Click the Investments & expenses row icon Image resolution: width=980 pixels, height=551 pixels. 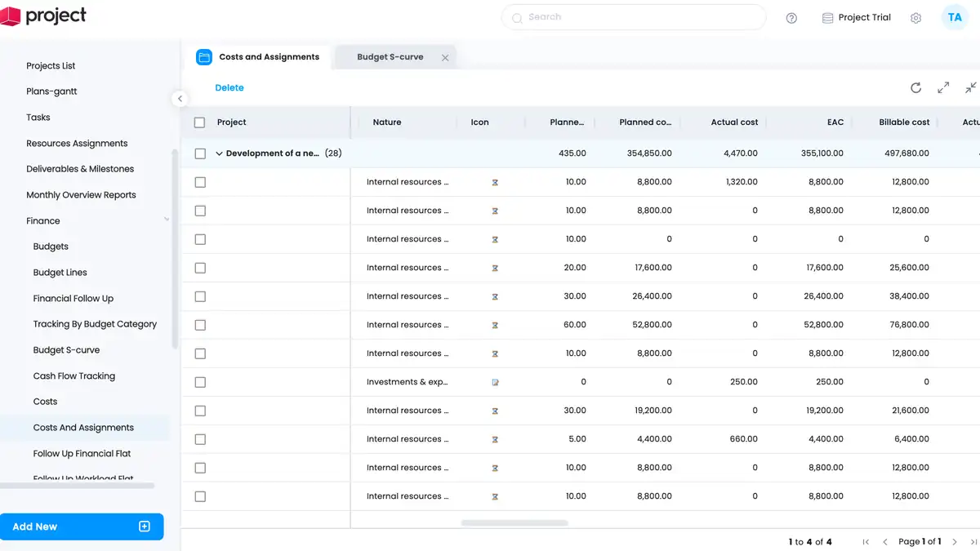(x=495, y=382)
